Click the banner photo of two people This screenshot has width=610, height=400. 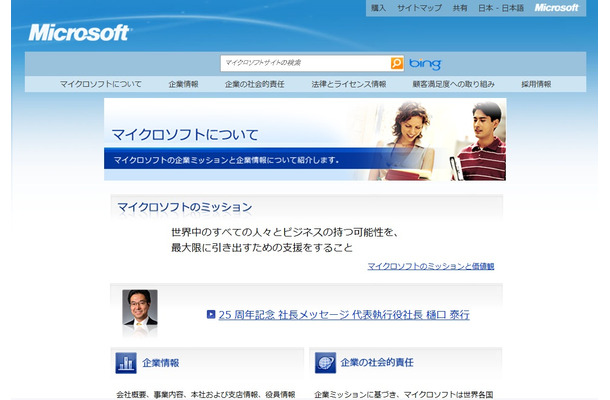[438, 139]
